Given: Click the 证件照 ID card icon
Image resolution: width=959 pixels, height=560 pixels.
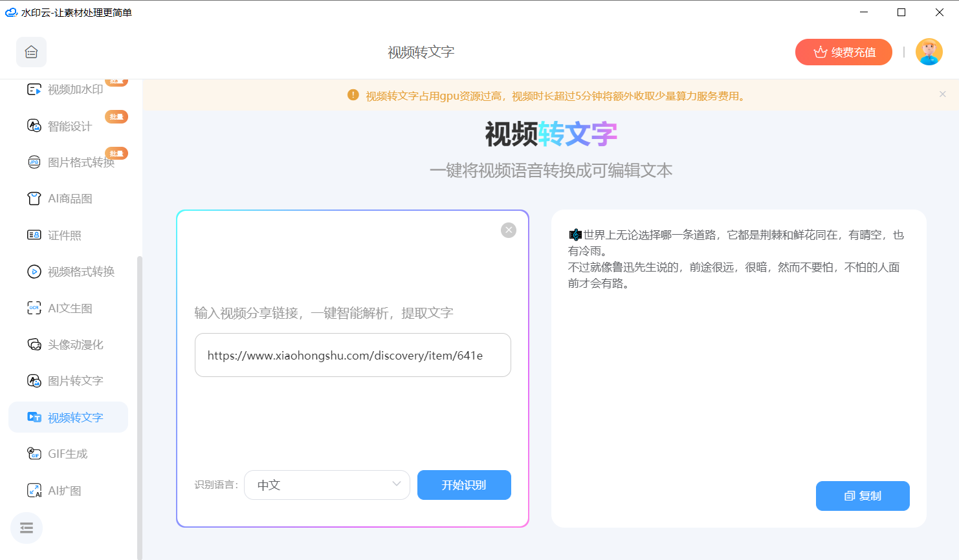Looking at the screenshot, I should (x=34, y=235).
